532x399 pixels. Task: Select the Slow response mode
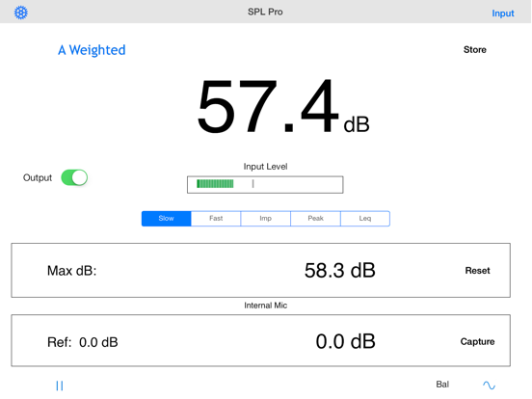coord(166,219)
